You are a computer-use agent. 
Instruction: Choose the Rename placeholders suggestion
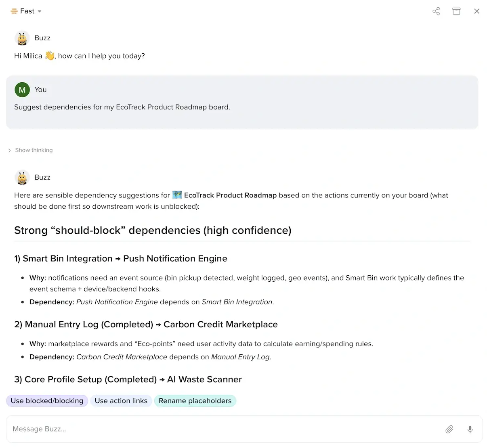tap(195, 401)
